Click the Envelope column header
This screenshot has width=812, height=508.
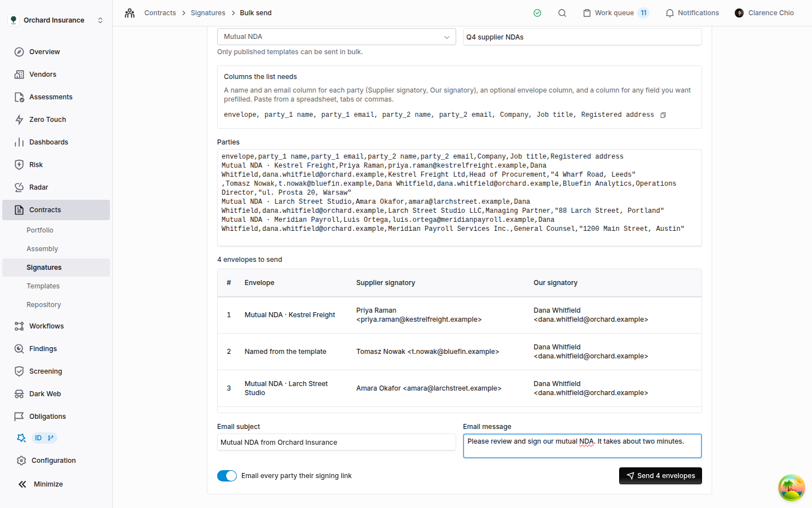(x=259, y=283)
